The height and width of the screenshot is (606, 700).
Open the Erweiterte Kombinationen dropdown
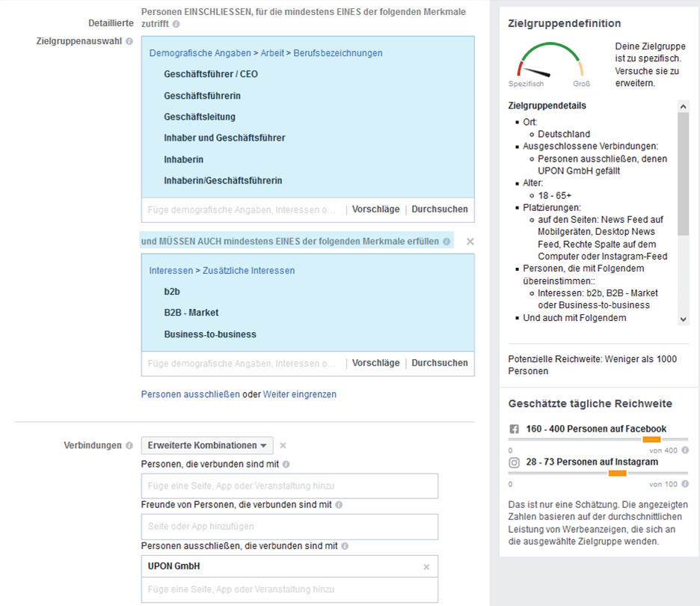click(207, 445)
